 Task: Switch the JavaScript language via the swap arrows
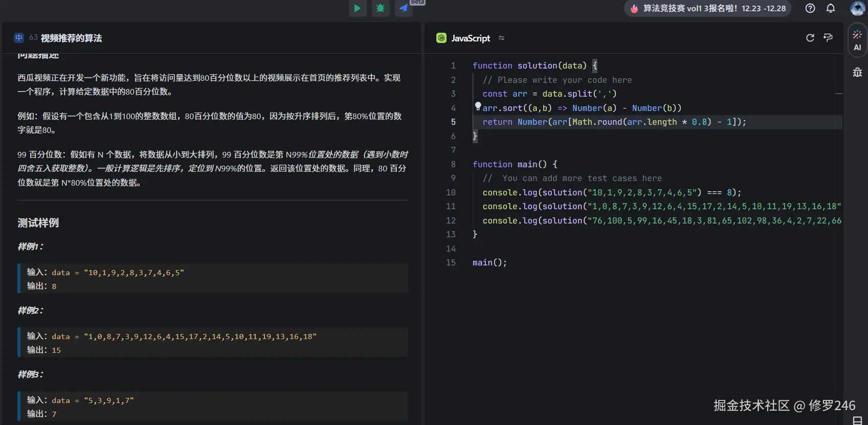click(501, 38)
